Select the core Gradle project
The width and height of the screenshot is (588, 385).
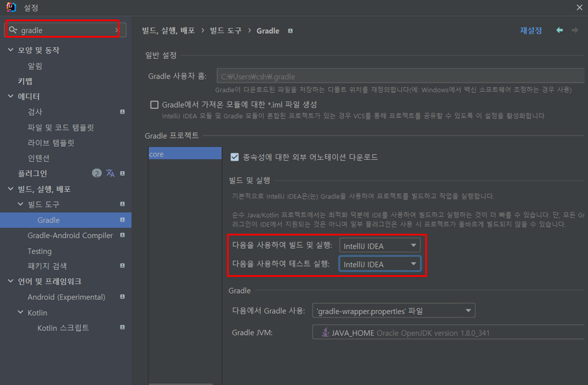[185, 154]
